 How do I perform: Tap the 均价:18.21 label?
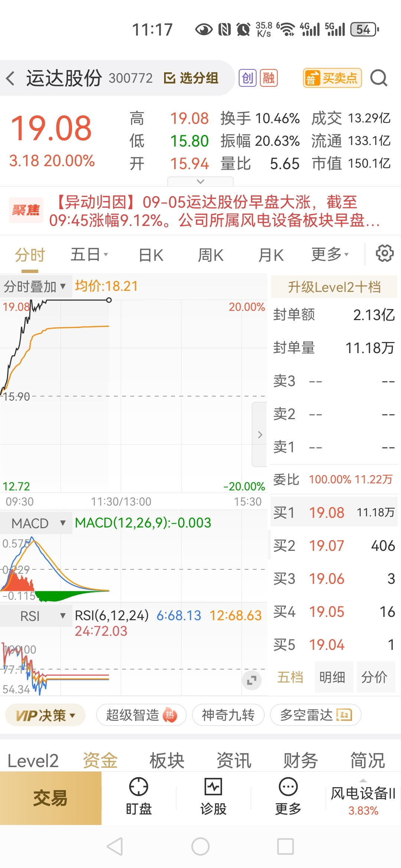tap(107, 286)
